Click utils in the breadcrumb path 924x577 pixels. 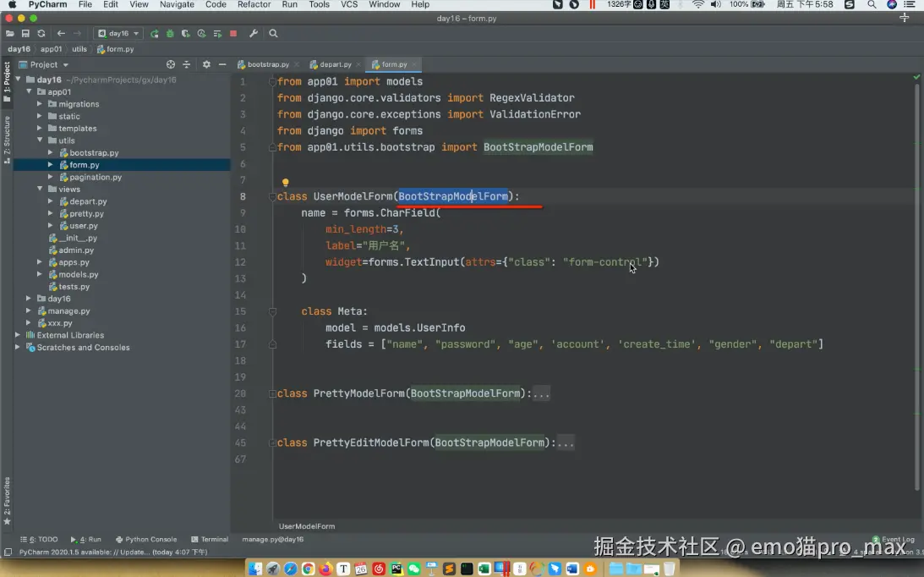coord(79,49)
